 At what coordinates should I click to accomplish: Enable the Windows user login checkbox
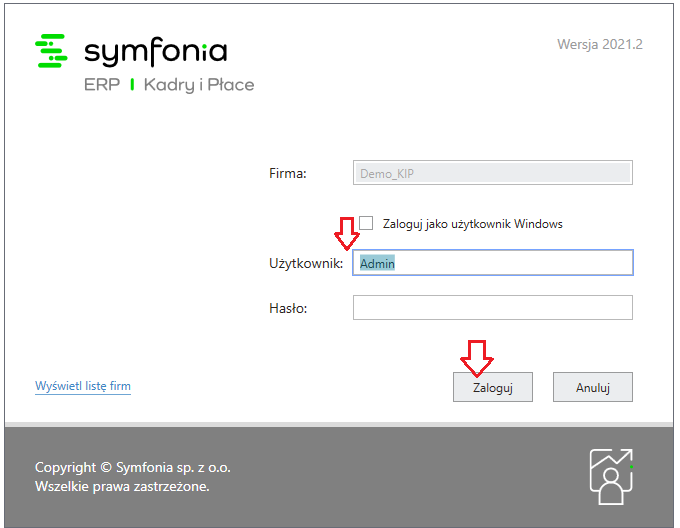pos(366,223)
